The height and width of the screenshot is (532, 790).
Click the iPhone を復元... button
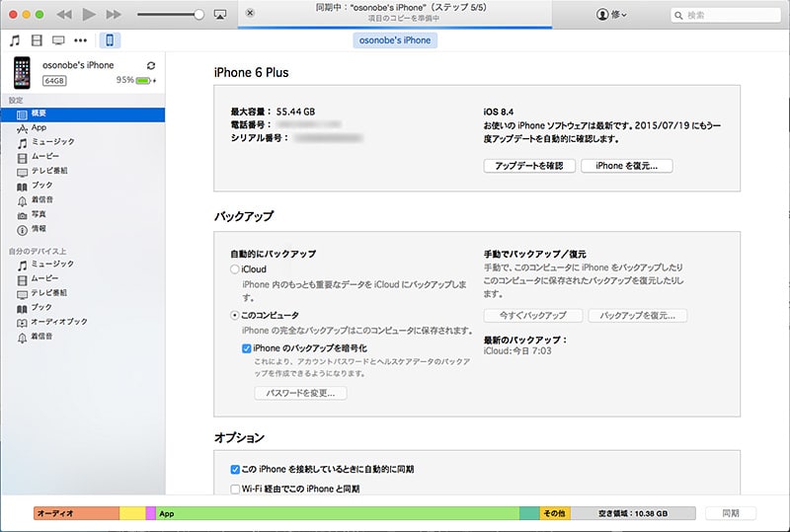(x=627, y=166)
